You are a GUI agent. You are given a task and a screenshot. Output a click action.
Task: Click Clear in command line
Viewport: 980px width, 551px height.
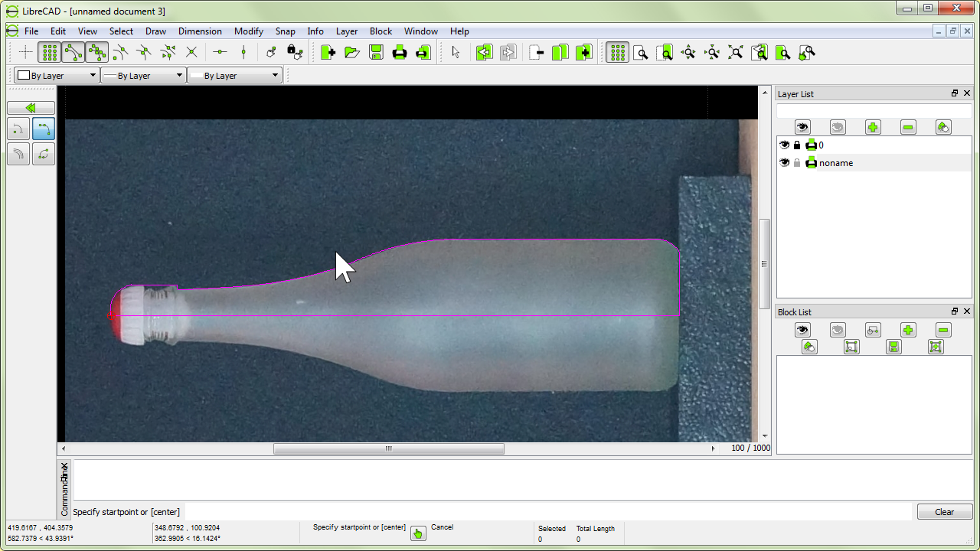pyautogui.click(x=945, y=512)
